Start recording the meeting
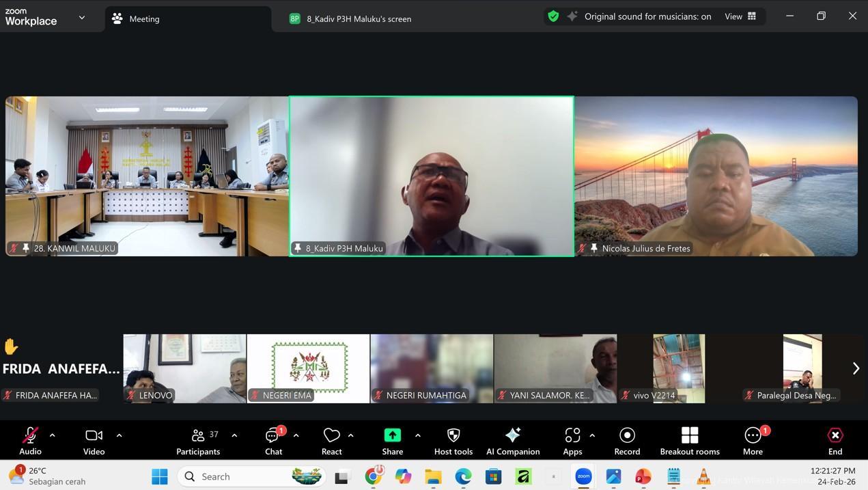 [626, 441]
